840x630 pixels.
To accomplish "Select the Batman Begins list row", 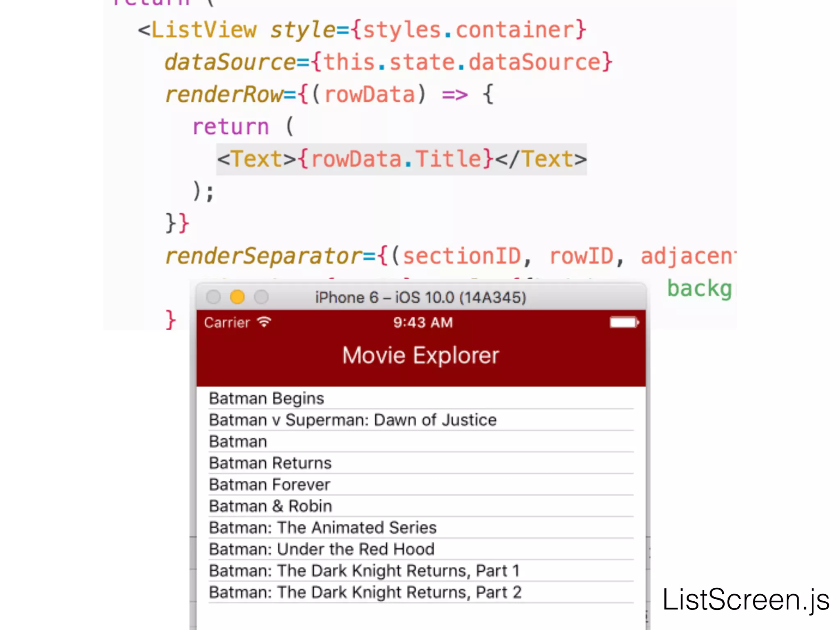I will pos(267,399).
